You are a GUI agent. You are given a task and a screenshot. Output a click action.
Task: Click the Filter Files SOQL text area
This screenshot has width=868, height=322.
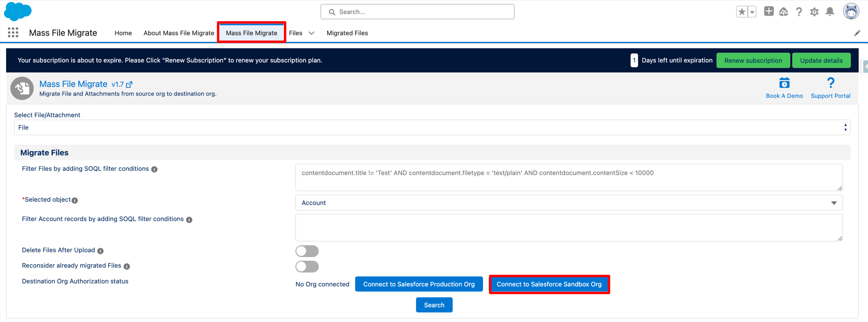569,177
